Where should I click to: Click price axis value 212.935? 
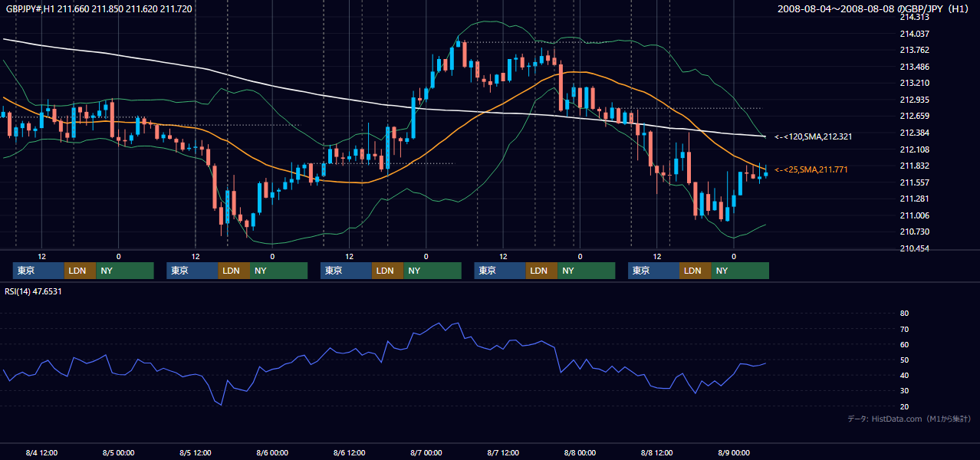pyautogui.click(x=914, y=100)
